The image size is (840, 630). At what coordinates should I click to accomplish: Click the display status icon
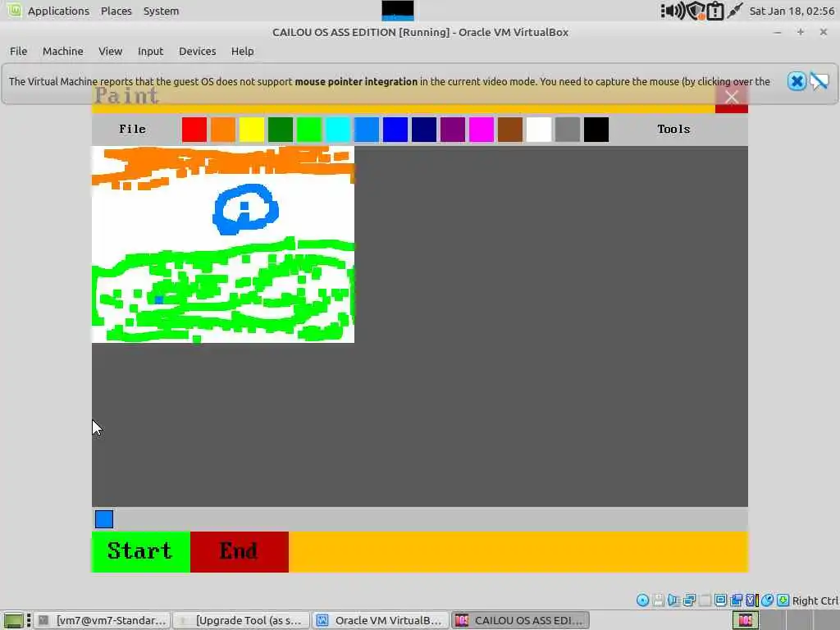point(720,600)
